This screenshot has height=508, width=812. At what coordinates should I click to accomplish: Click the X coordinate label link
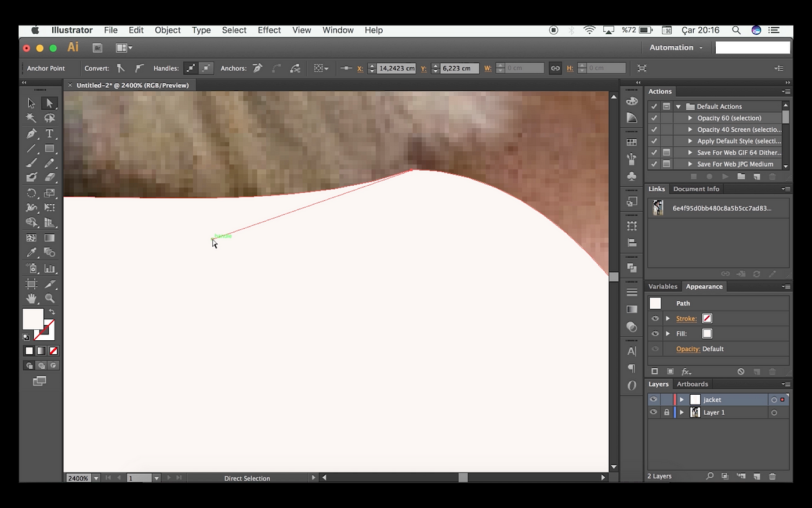[360, 69]
